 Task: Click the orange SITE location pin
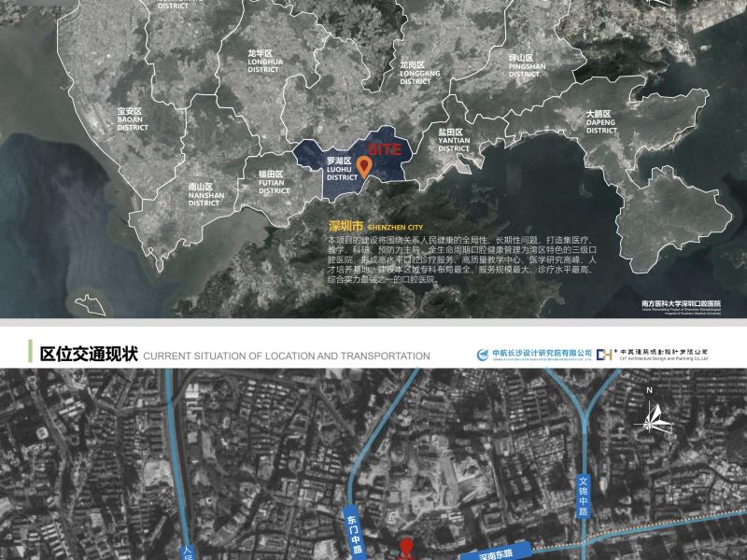365,163
